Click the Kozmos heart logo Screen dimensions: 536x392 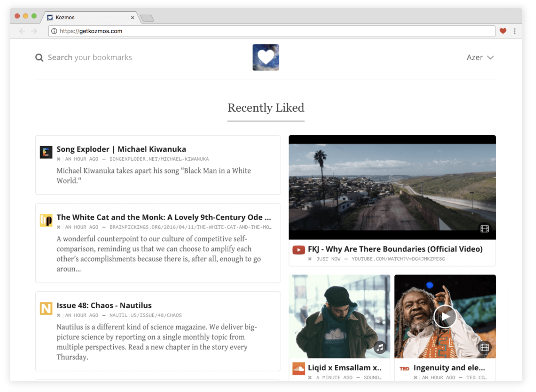[x=265, y=57]
